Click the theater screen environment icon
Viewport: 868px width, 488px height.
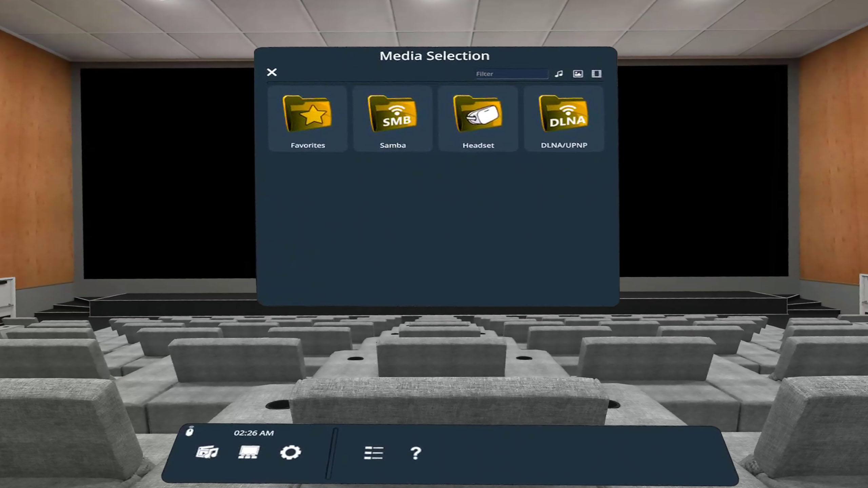tap(249, 452)
